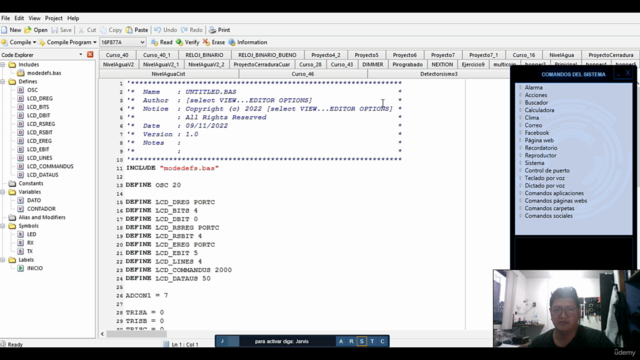Collapse the Variables folder
Screen dimensions: 640x360
[3, 192]
